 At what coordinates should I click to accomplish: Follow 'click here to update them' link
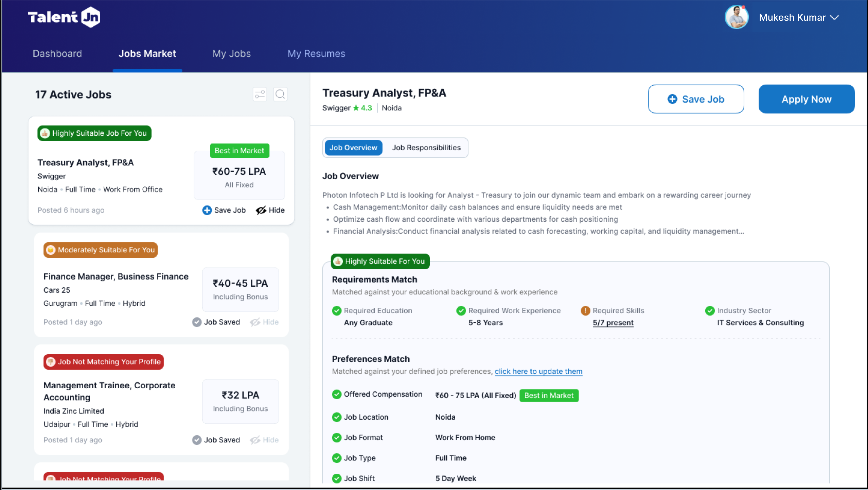[x=538, y=371]
